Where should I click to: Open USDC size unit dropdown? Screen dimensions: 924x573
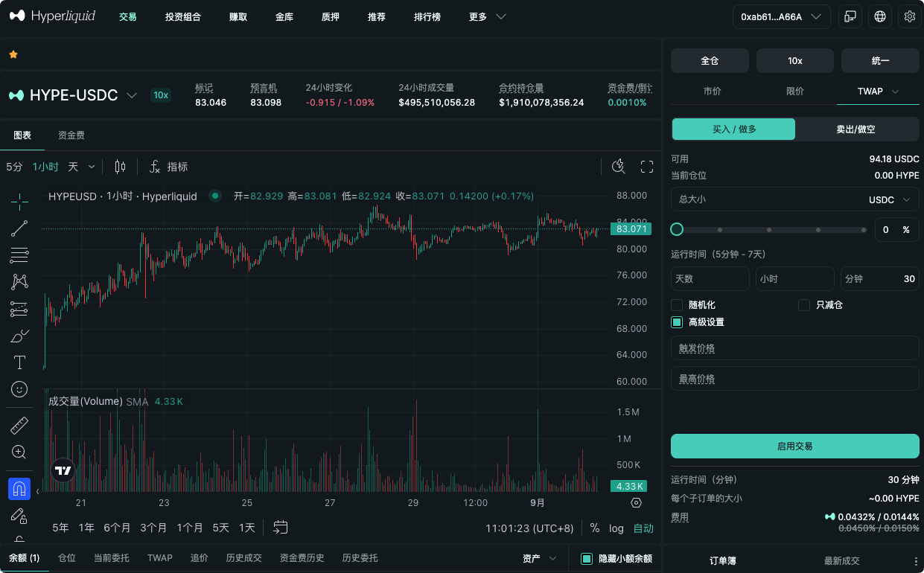[890, 199]
